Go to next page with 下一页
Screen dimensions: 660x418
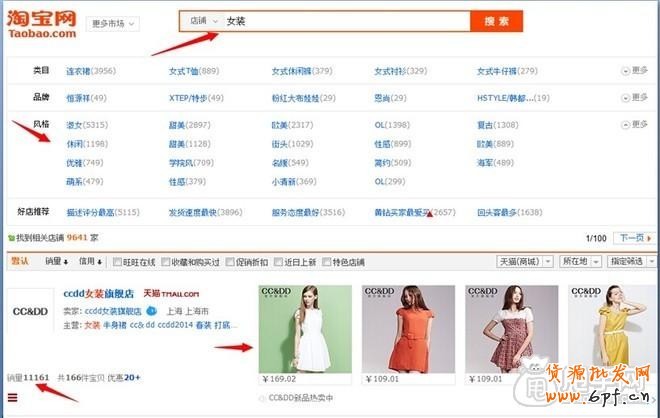pyautogui.click(x=635, y=238)
